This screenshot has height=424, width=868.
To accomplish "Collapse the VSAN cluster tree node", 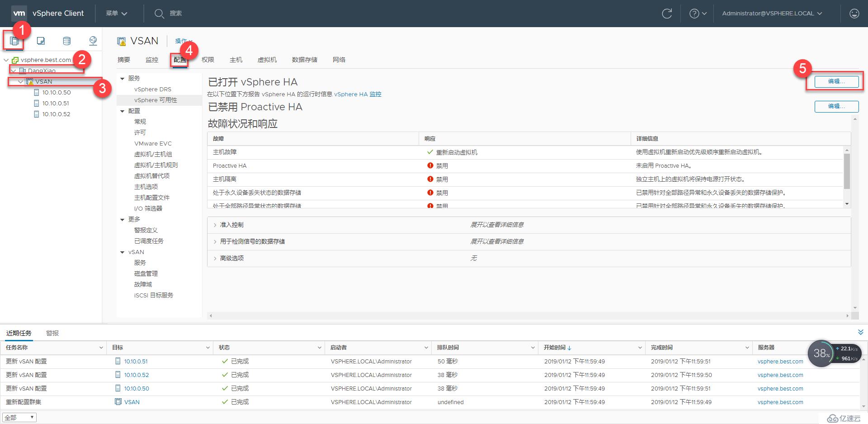I will click(x=20, y=81).
